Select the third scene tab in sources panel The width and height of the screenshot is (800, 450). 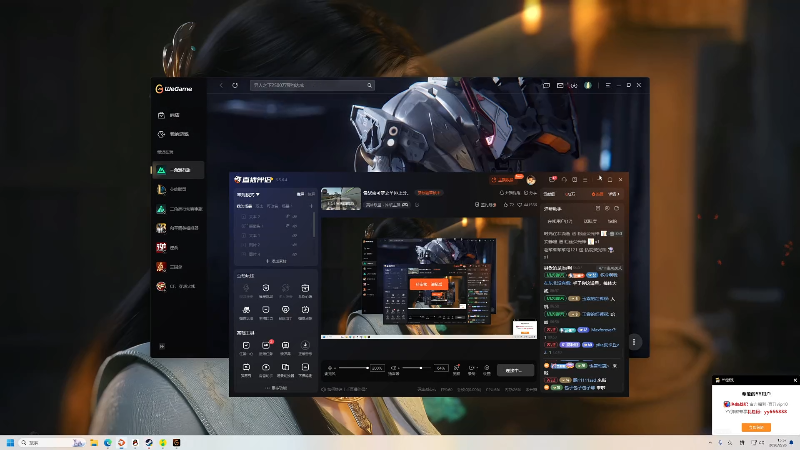[x=272, y=206]
